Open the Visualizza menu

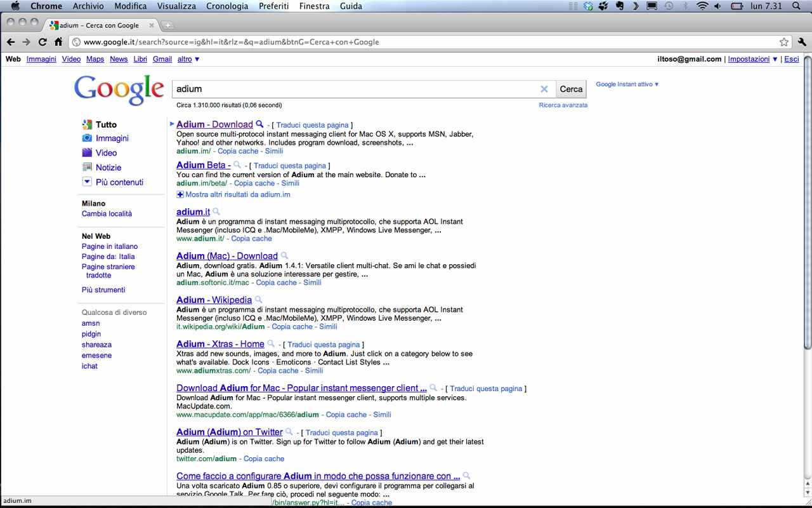click(176, 6)
